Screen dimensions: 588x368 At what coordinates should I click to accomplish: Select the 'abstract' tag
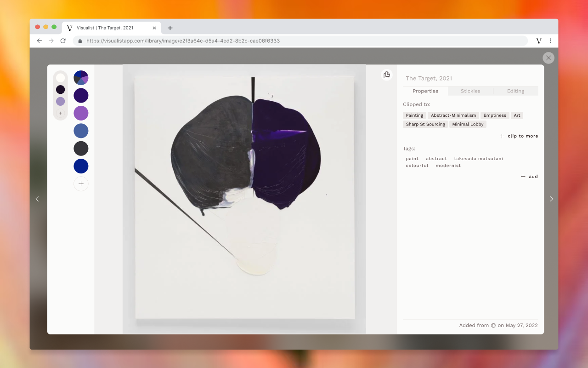pos(436,159)
